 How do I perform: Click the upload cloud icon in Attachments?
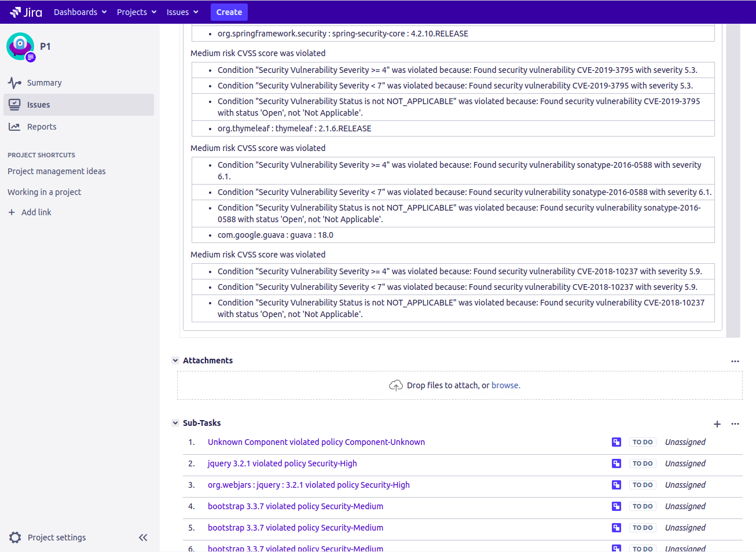click(396, 385)
